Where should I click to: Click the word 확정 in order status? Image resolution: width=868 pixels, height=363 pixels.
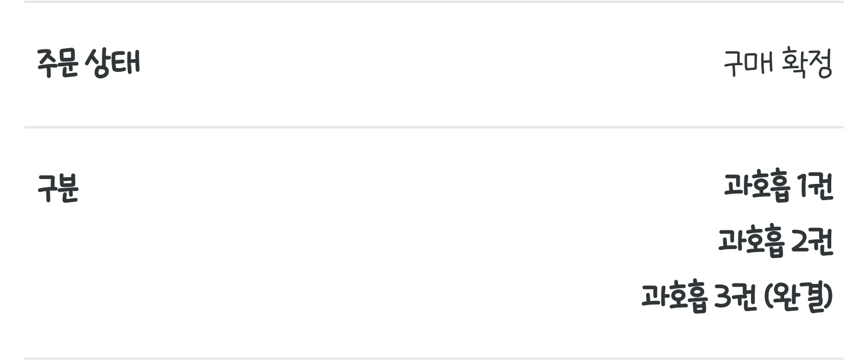pos(807,63)
